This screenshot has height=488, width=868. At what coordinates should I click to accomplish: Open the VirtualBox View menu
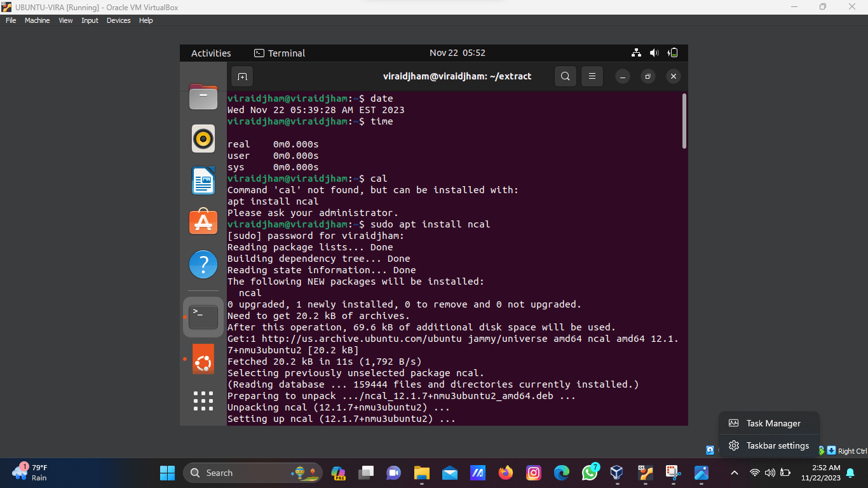pos(65,20)
